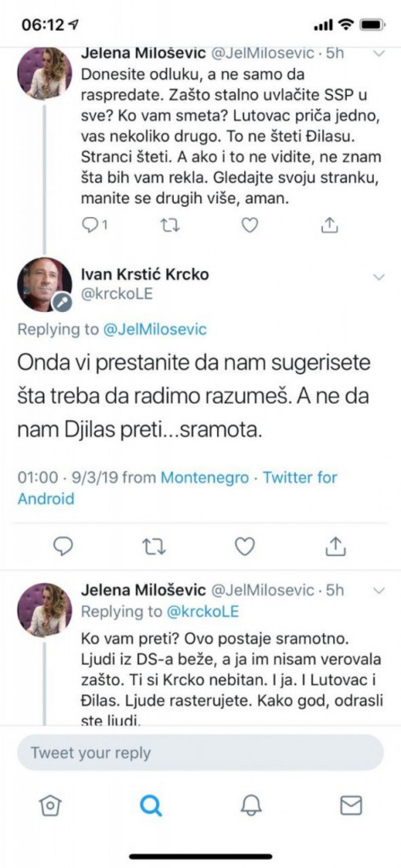Like Ivan Krstić Krcko's tweet

click(245, 546)
